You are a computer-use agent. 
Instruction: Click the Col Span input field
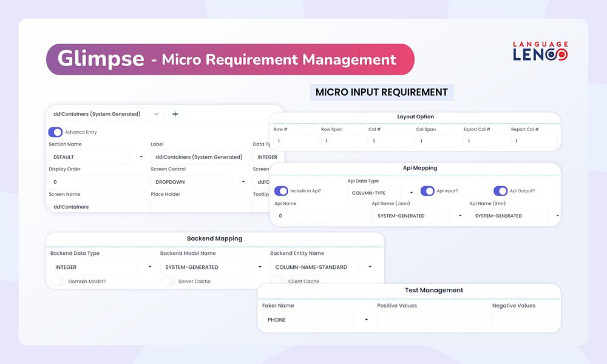[439, 141]
